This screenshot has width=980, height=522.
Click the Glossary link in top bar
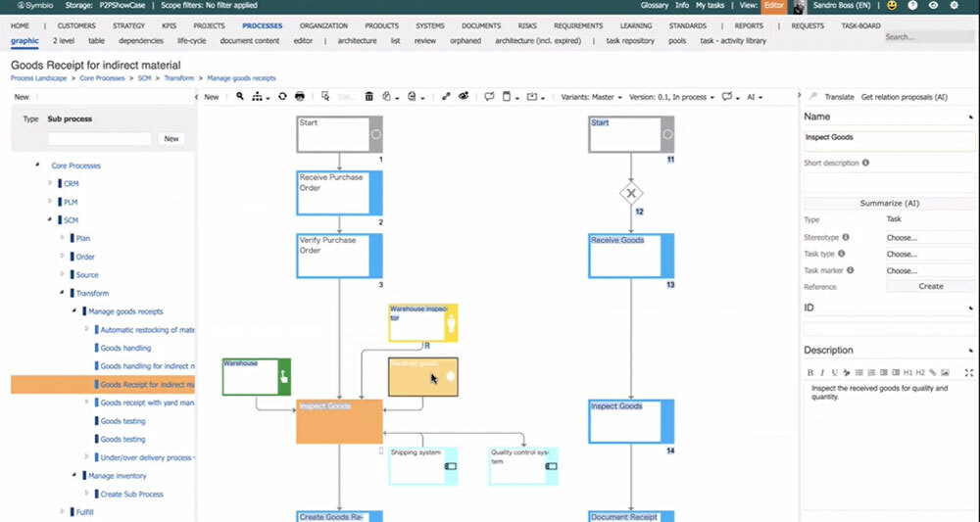655,6
